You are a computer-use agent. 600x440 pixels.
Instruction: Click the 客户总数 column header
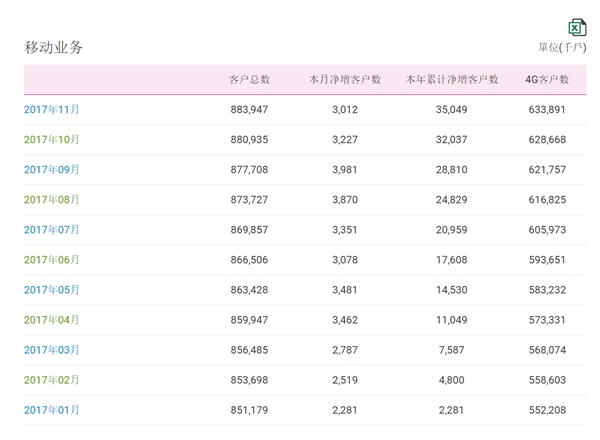click(x=249, y=80)
